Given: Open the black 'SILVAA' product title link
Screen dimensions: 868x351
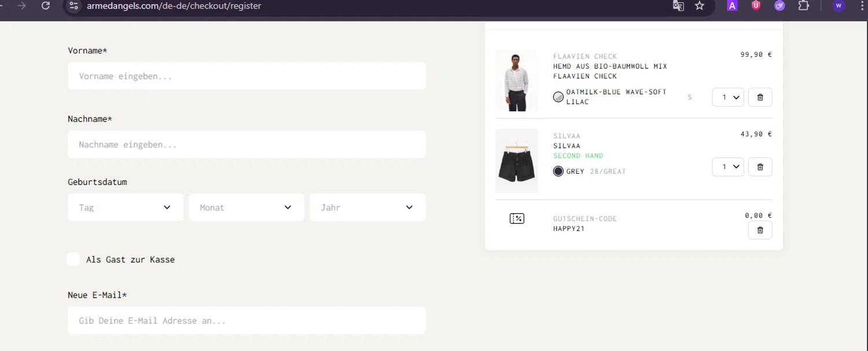Looking at the screenshot, I should pos(567,146).
